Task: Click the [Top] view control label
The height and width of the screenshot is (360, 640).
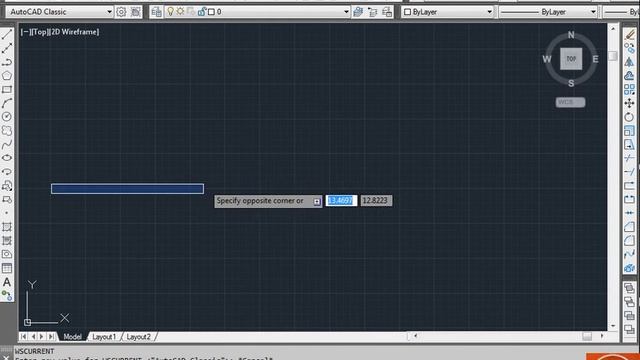Action: (40, 32)
